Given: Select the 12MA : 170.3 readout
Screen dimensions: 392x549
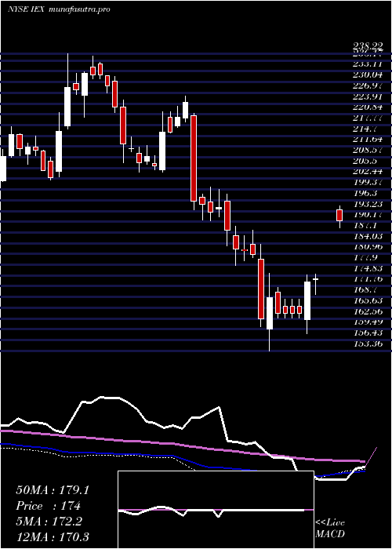Looking at the screenshot, I should coord(53,536).
